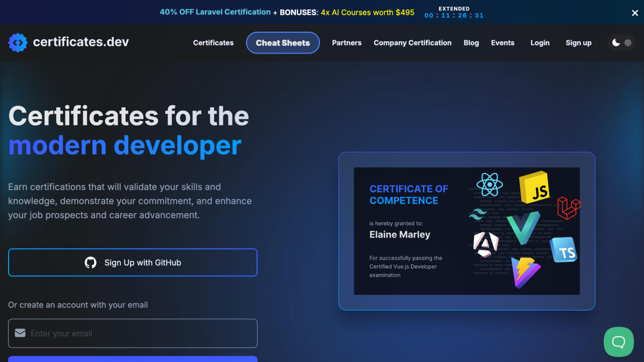Click the Angular shield logo
The image size is (644, 362).
(486, 245)
